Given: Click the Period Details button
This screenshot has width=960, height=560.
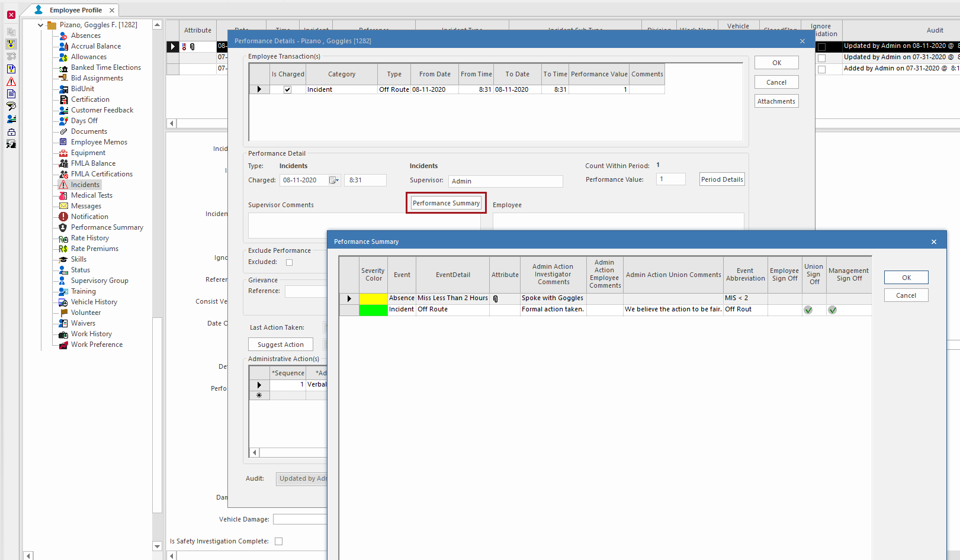Looking at the screenshot, I should click(721, 179).
